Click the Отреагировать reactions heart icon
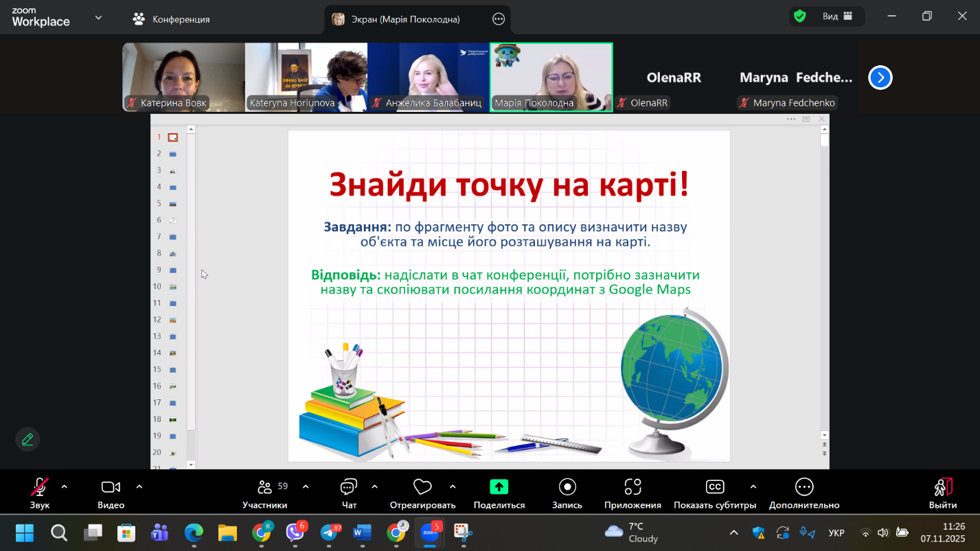The width and height of the screenshot is (980, 551). [422, 487]
